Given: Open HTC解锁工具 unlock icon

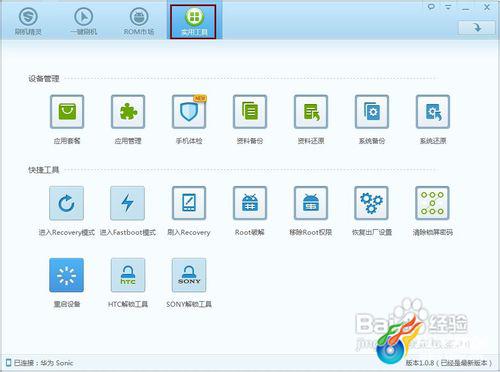Looking at the screenshot, I should [x=128, y=275].
